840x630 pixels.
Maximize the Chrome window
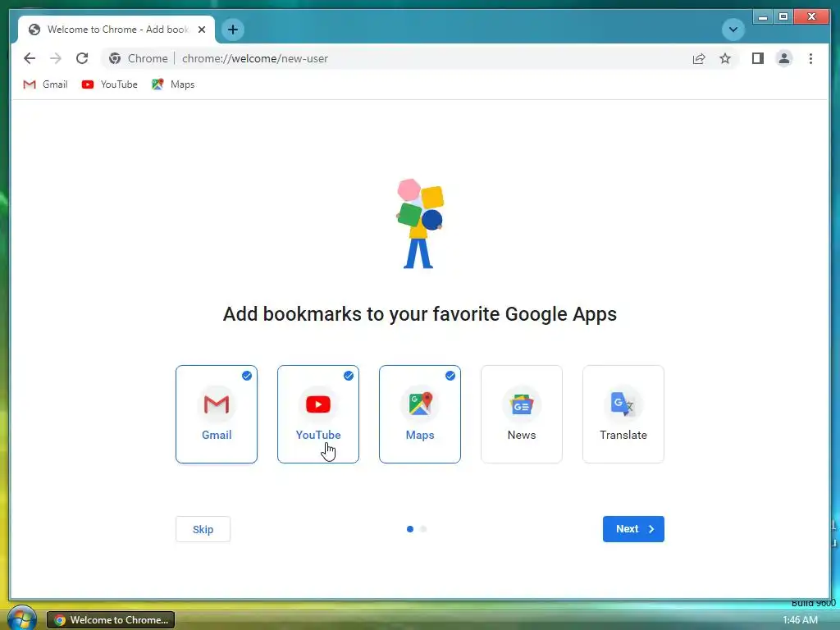(783, 16)
